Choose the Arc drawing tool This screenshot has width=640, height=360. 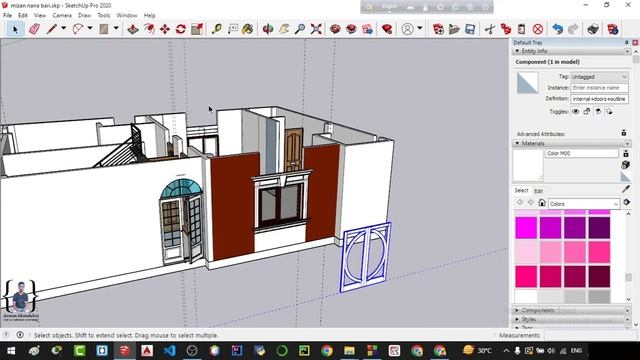point(78,29)
